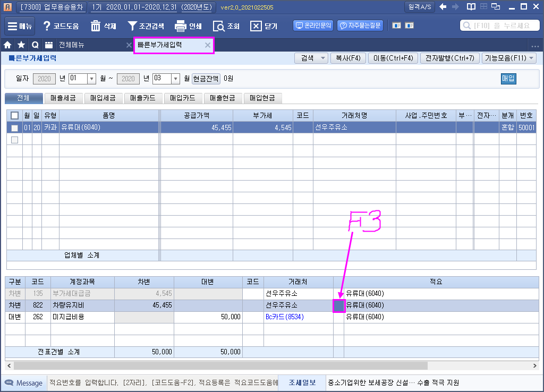This screenshot has width=544, height=392.
Task: Select the 매입카드 tab
Action: coord(183,98)
